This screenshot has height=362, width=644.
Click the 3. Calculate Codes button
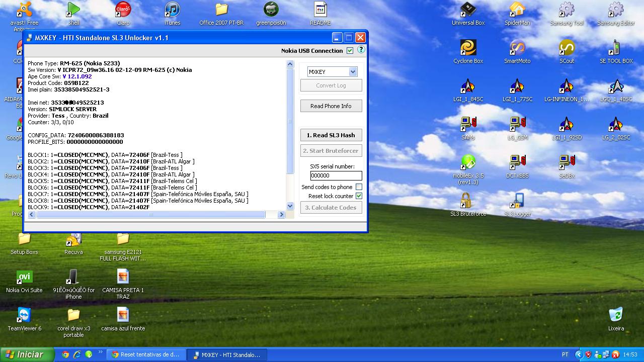(x=331, y=208)
